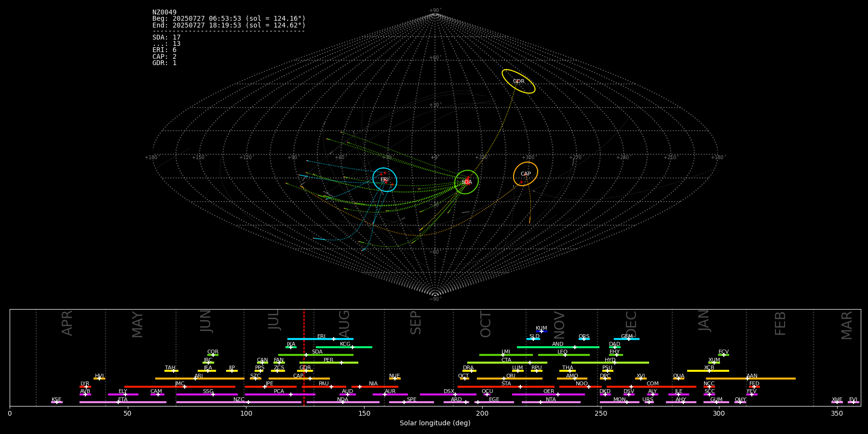Image resolution: width=868 pixels, height=434 pixels.
Task: Click the +90° label at sky map top
Action: (434, 11)
